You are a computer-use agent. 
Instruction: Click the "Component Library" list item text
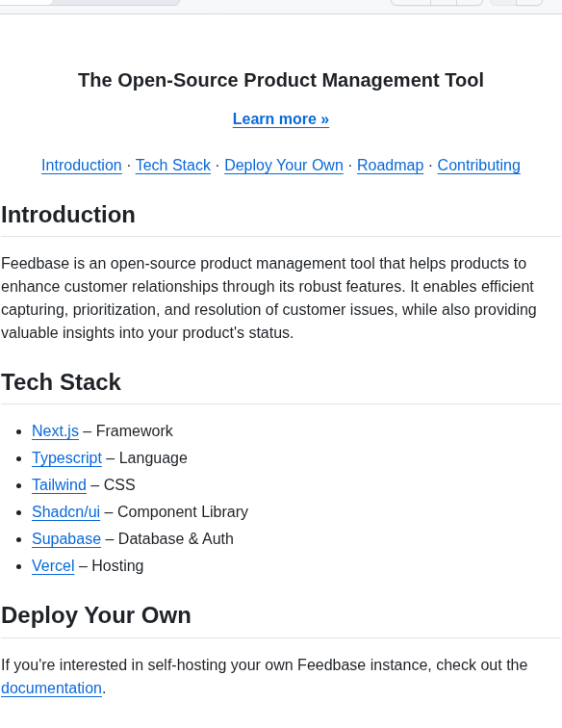tap(183, 512)
